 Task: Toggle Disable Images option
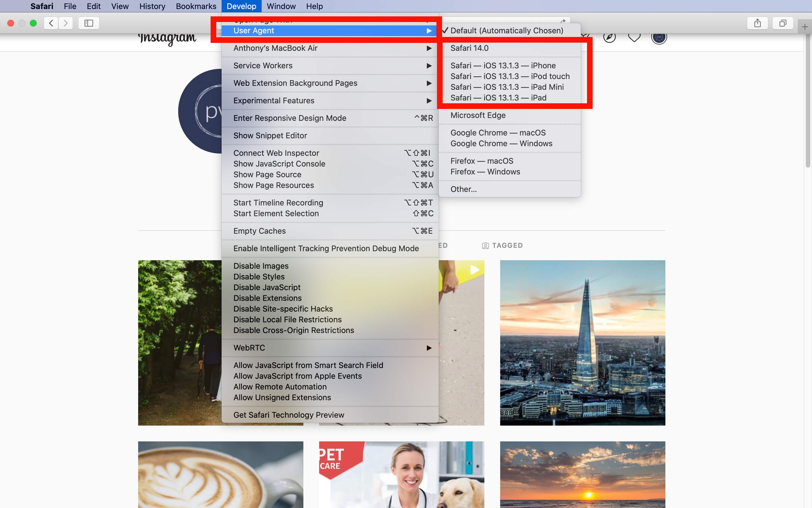click(x=330, y=266)
